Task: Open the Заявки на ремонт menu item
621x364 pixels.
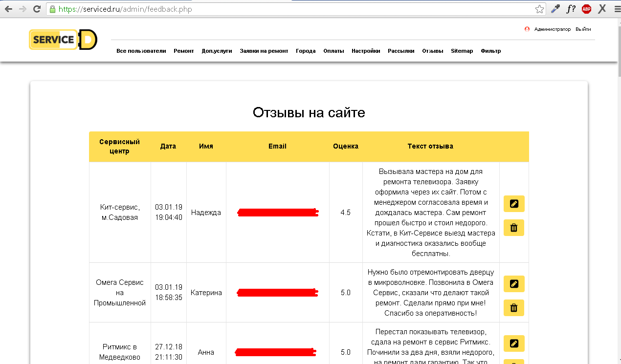Action: click(x=264, y=51)
